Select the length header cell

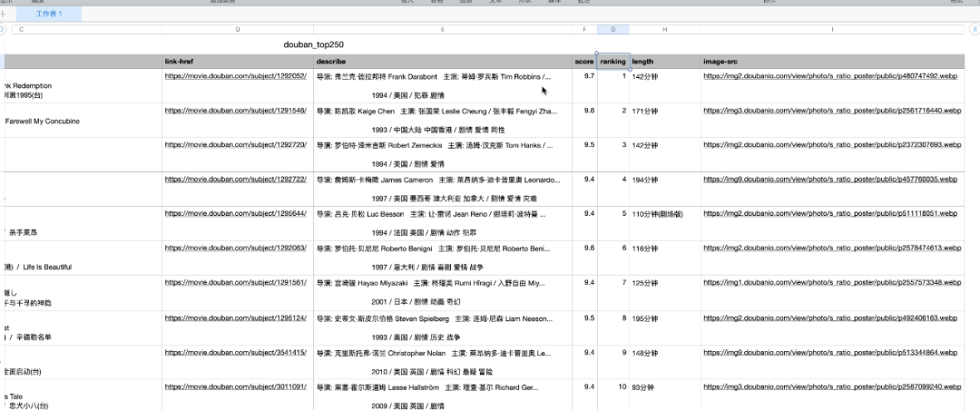click(x=665, y=62)
